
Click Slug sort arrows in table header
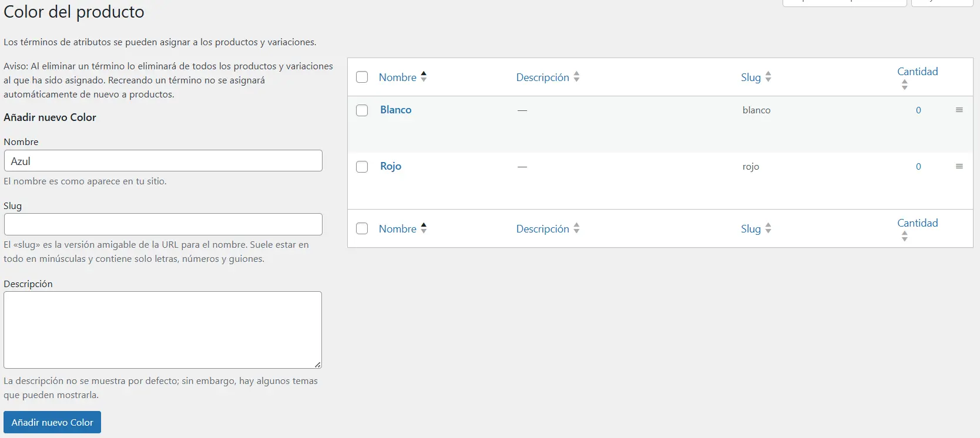768,77
